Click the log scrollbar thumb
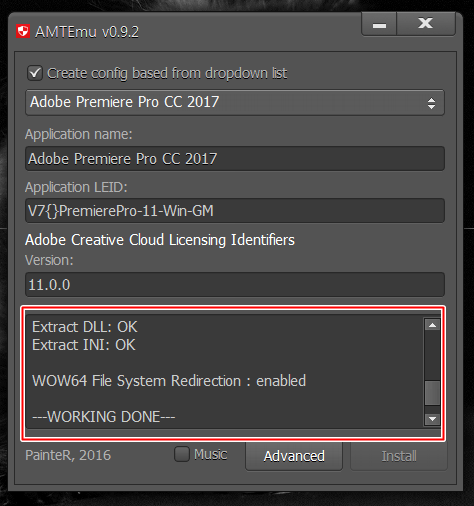Screen dimensions: 474x506 click(x=432, y=393)
